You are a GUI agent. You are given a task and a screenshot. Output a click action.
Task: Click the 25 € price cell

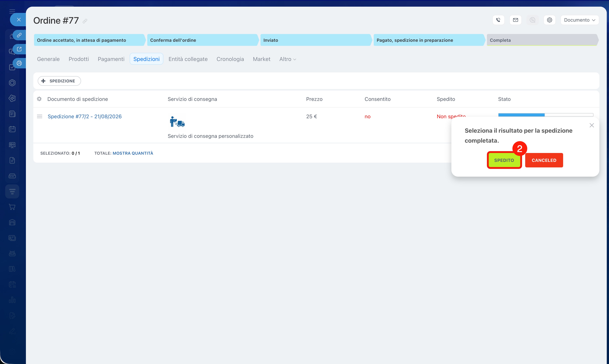tap(311, 117)
